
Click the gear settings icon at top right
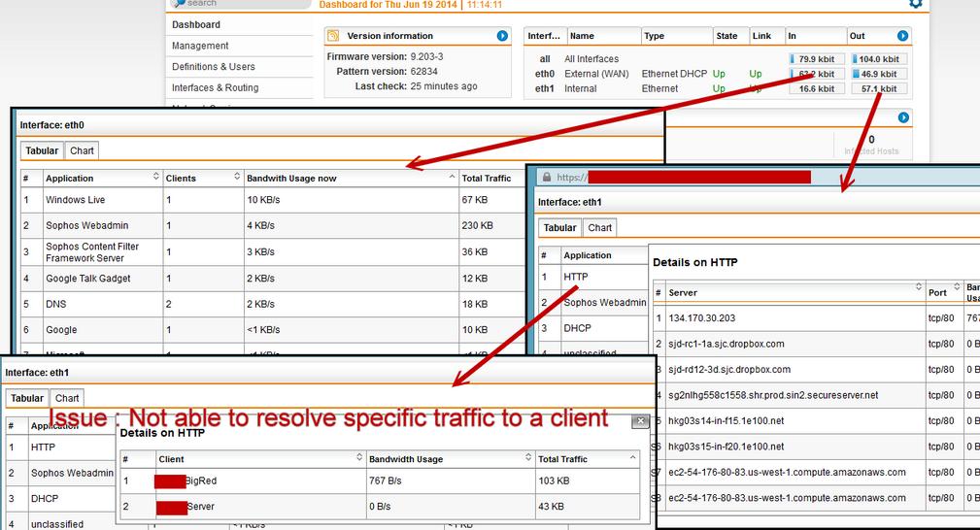pyautogui.click(x=916, y=4)
